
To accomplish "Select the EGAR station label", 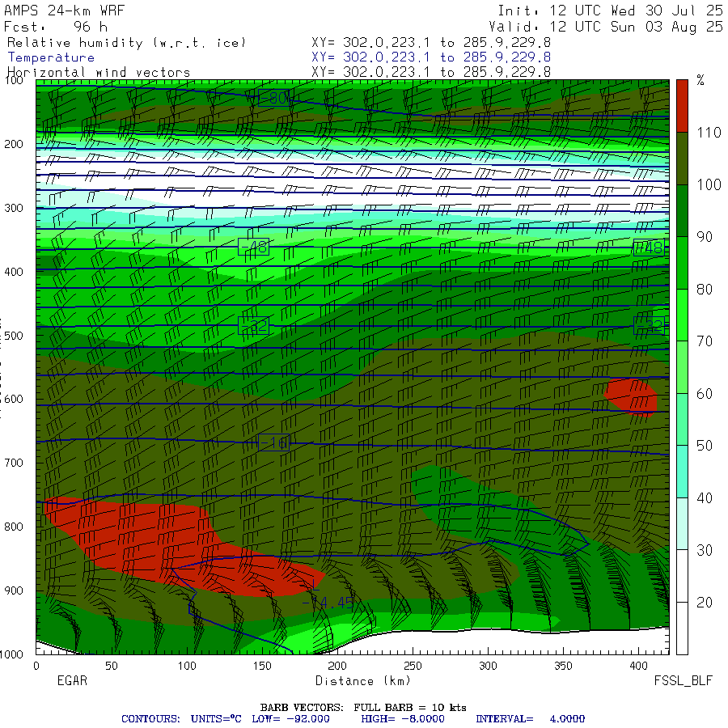I will (x=72, y=680).
